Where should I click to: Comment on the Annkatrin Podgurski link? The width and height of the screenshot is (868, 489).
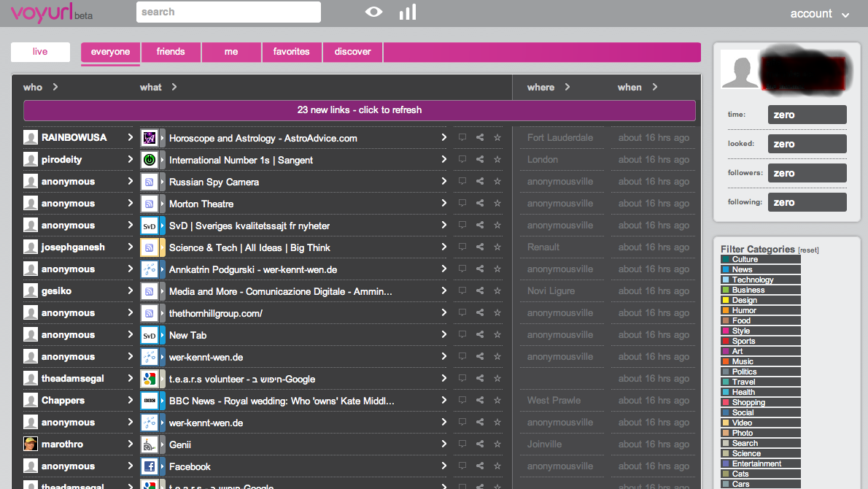(462, 269)
